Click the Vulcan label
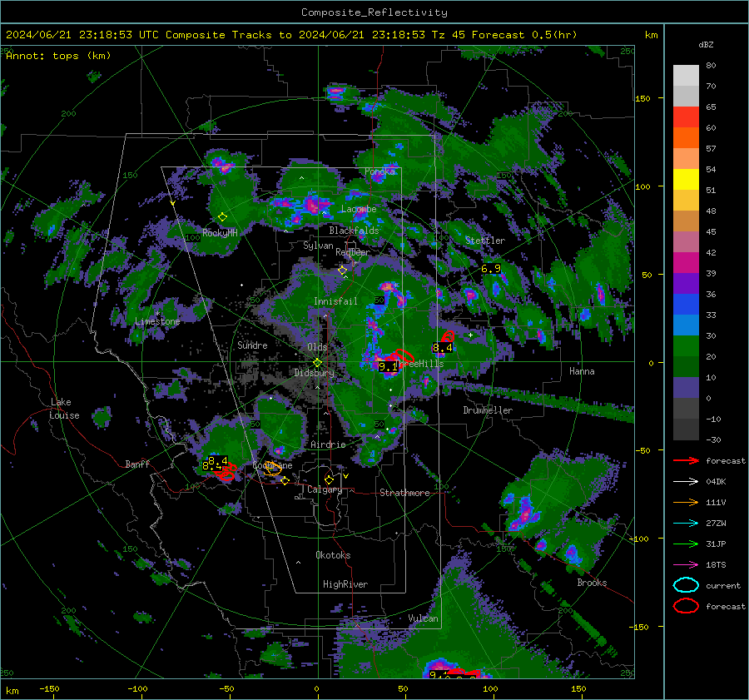Image resolution: width=749 pixels, height=700 pixels. (423, 618)
